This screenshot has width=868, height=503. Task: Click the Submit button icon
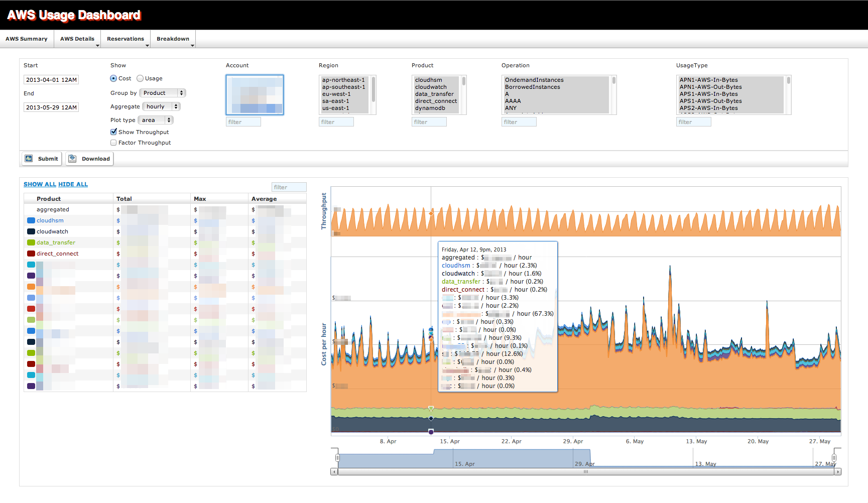[x=29, y=159]
